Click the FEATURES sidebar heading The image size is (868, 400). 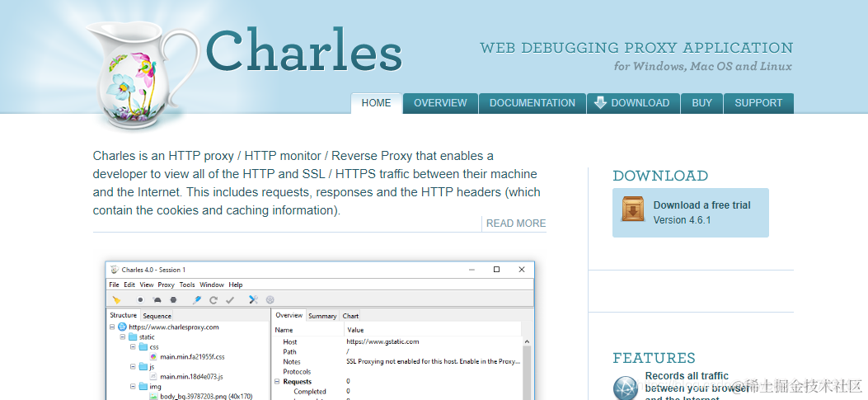pyautogui.click(x=654, y=358)
